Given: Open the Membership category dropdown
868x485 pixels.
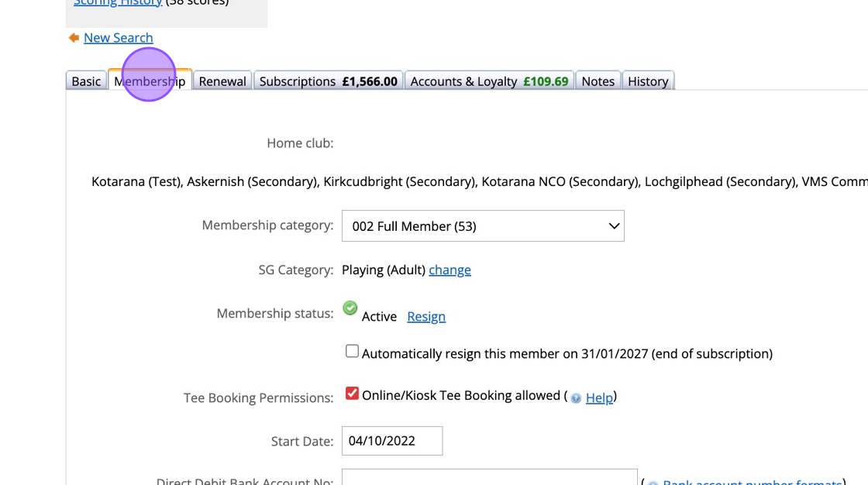Looking at the screenshot, I should (x=483, y=226).
